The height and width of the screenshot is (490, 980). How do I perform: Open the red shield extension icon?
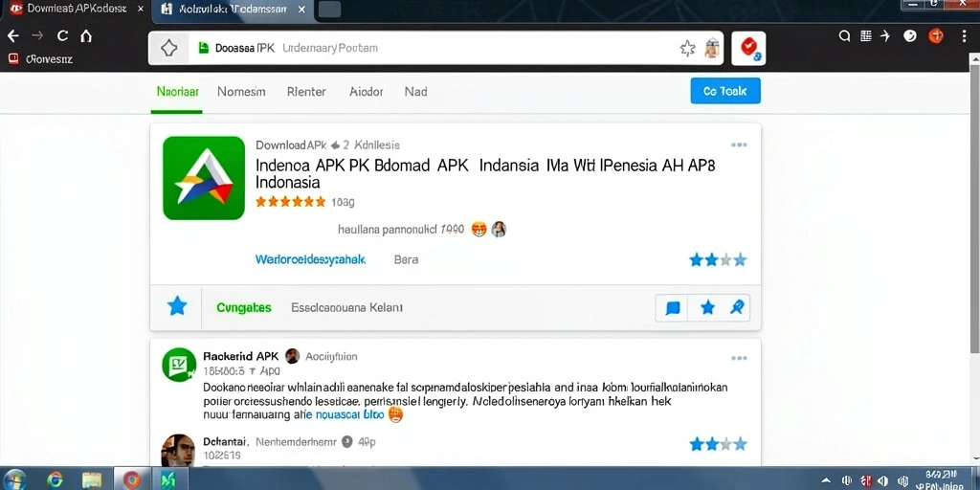[x=748, y=48]
